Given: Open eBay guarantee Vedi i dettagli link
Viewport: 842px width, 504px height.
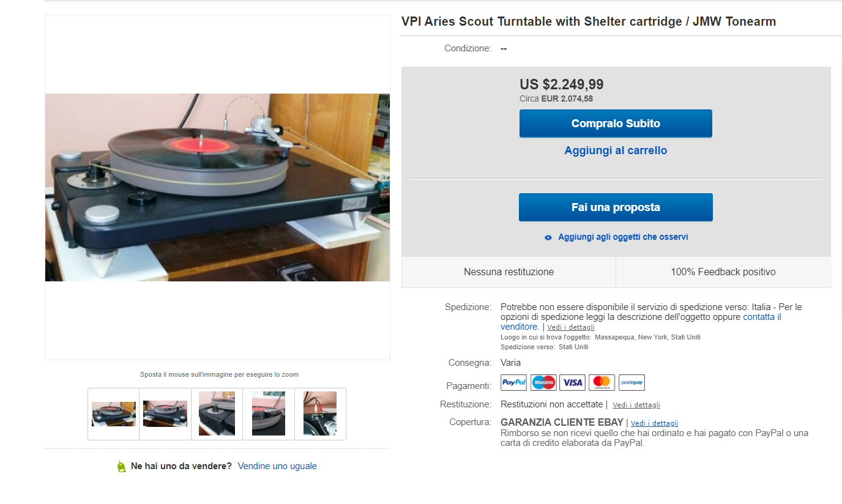Looking at the screenshot, I should pyautogui.click(x=654, y=423).
